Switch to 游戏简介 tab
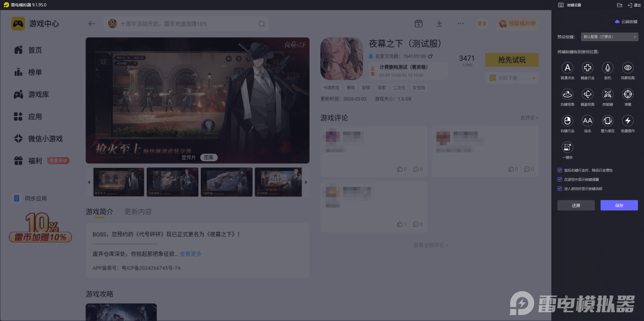The width and height of the screenshot is (644, 321). (100, 212)
